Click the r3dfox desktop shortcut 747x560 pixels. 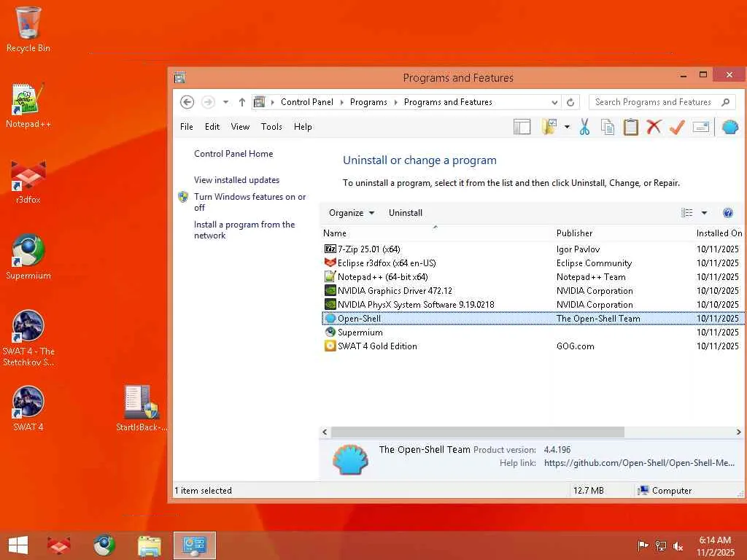coord(28,182)
